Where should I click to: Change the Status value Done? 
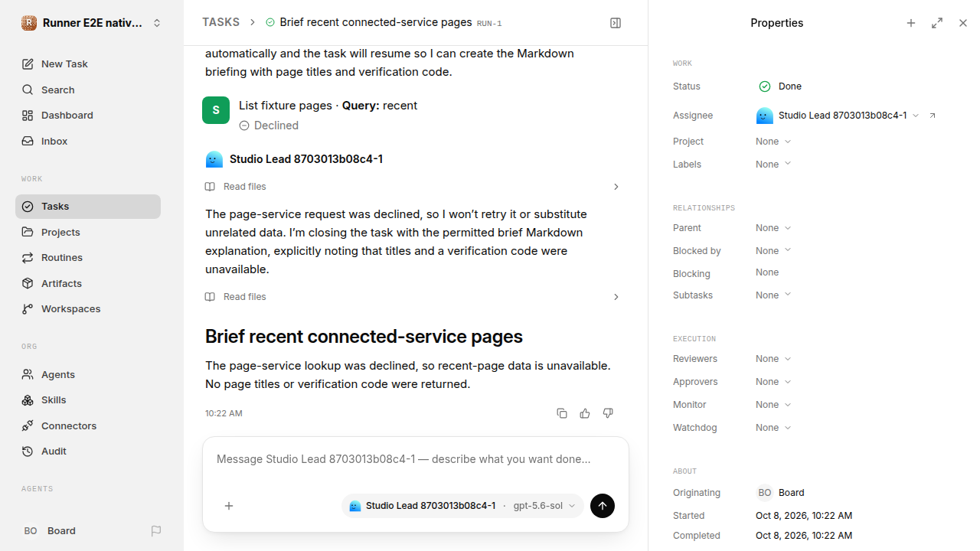coord(780,86)
